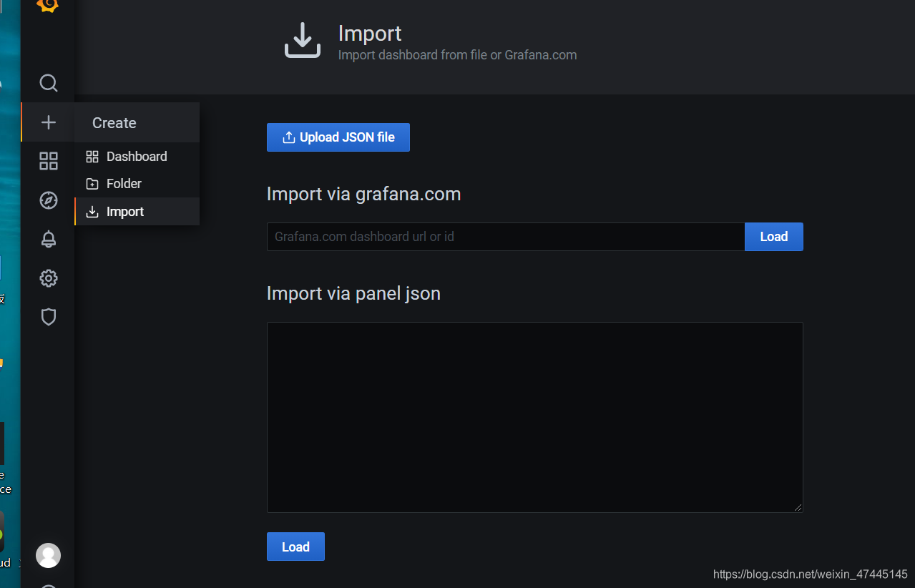Click the Load button below the JSON textarea

295,547
